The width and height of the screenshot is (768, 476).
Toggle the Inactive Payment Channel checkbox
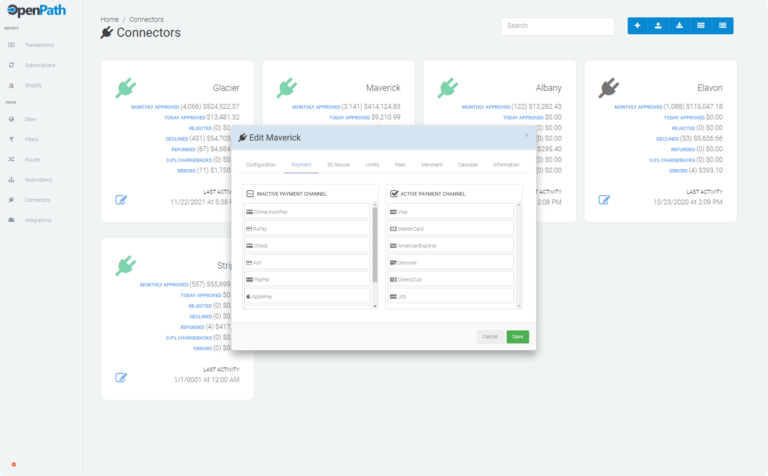[x=249, y=193]
